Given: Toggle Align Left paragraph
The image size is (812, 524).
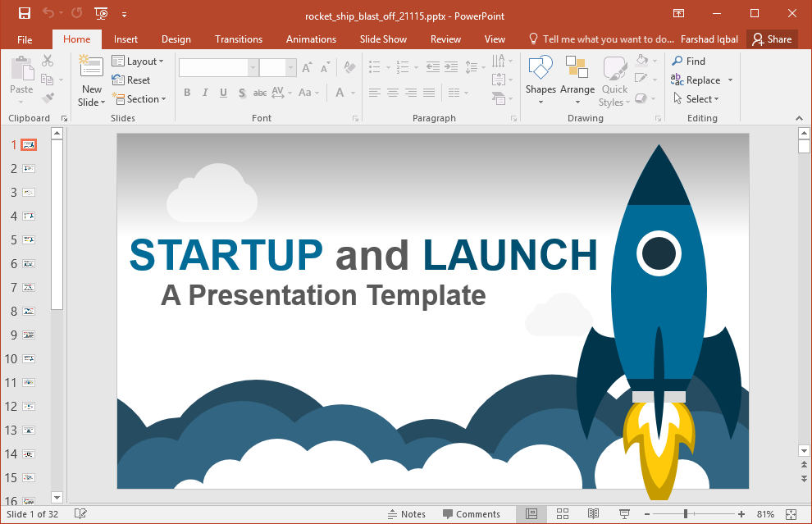Looking at the screenshot, I should 374,93.
